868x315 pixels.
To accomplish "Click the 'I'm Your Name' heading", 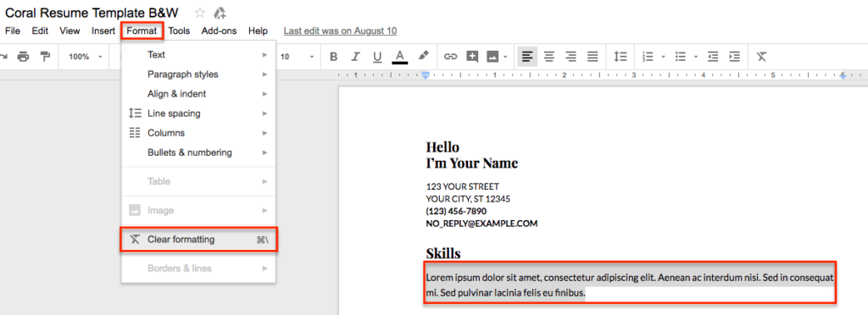I will 471,163.
